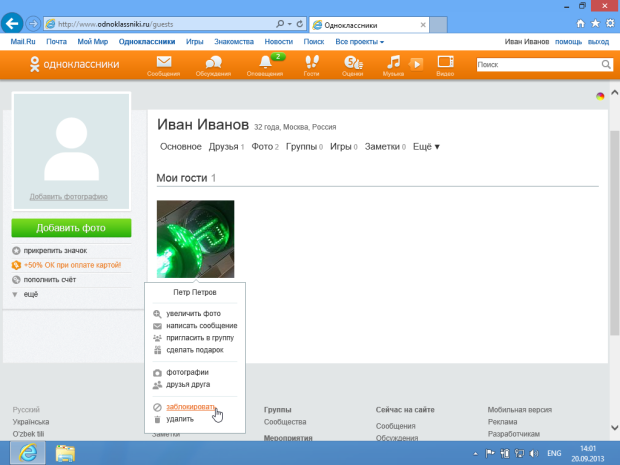Select друзья друга in the menu

[188, 384]
